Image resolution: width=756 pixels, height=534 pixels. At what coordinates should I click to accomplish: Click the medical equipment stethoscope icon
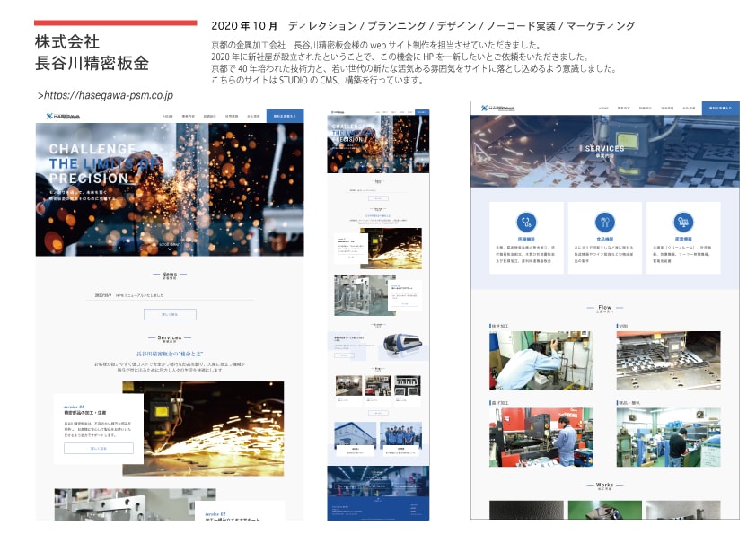click(x=527, y=221)
